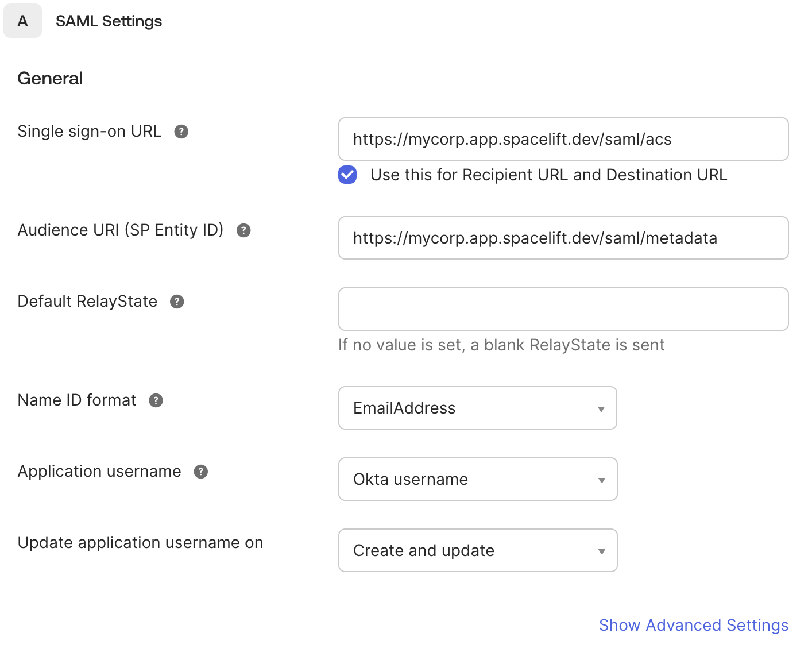Click the Default RelayState input field
The image size is (812, 656).
pyautogui.click(x=563, y=309)
